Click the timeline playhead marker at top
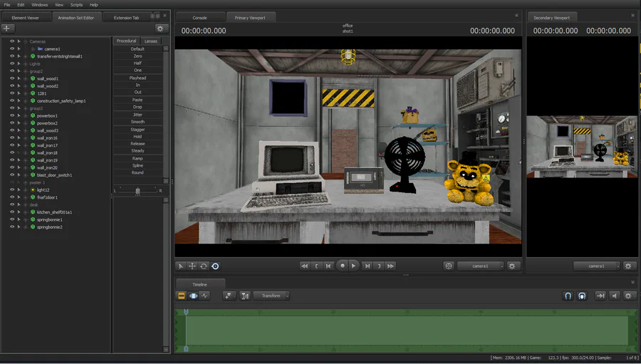 [x=186, y=312]
